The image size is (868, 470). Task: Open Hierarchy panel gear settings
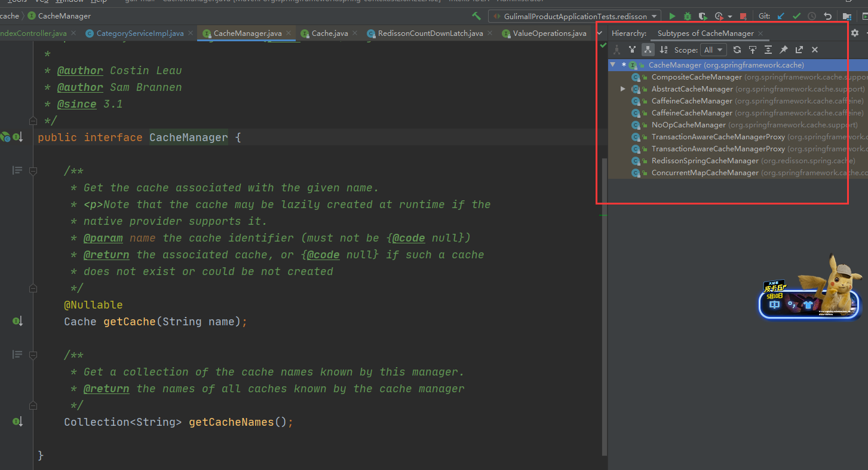(854, 33)
